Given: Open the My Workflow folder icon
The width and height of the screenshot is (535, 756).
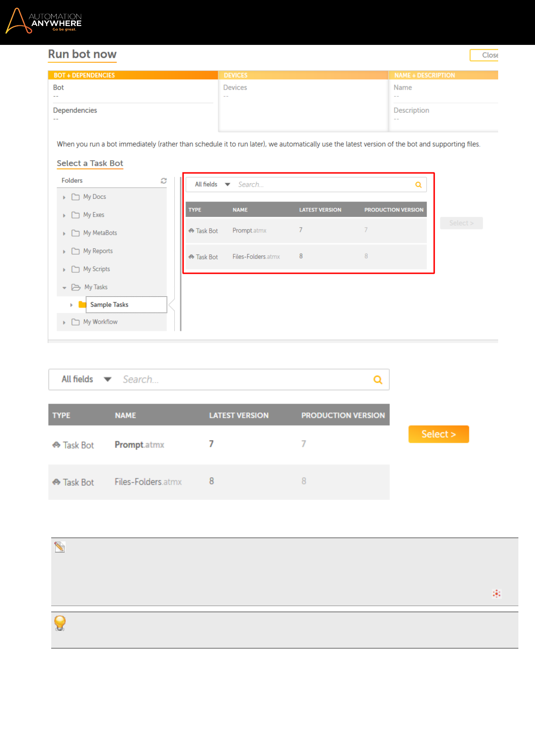Looking at the screenshot, I should 75,322.
